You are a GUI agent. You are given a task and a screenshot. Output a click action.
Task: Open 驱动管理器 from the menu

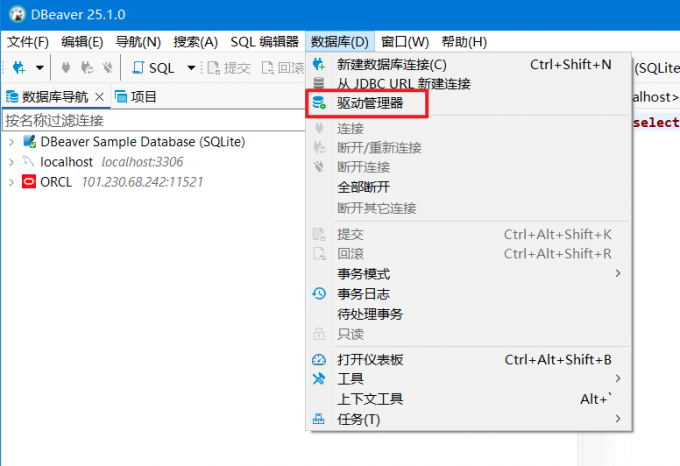[x=469, y=103]
